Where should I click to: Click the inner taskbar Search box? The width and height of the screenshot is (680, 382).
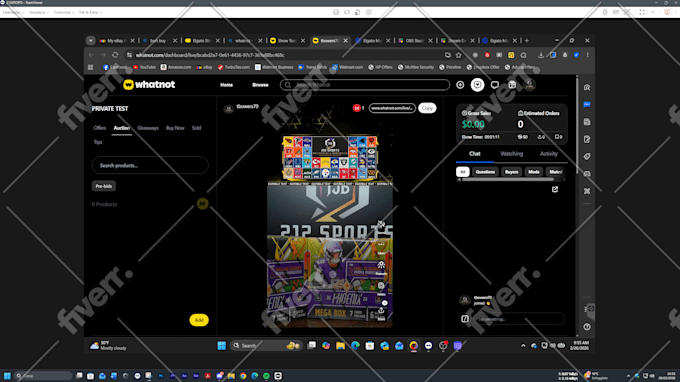[x=266, y=346]
